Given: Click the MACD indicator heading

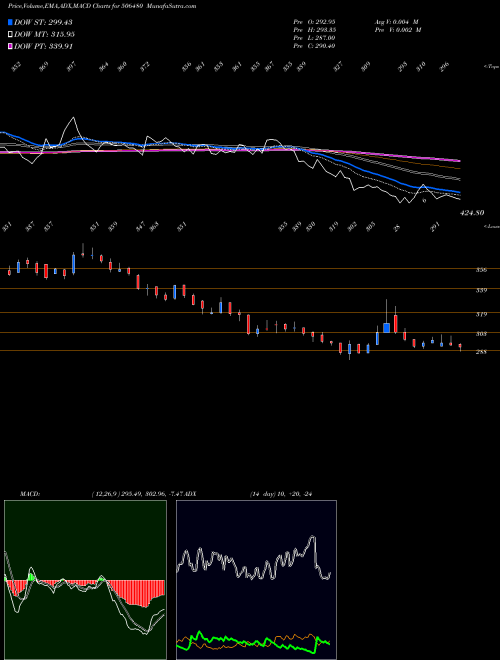Looking at the screenshot, I should pos(29,494).
